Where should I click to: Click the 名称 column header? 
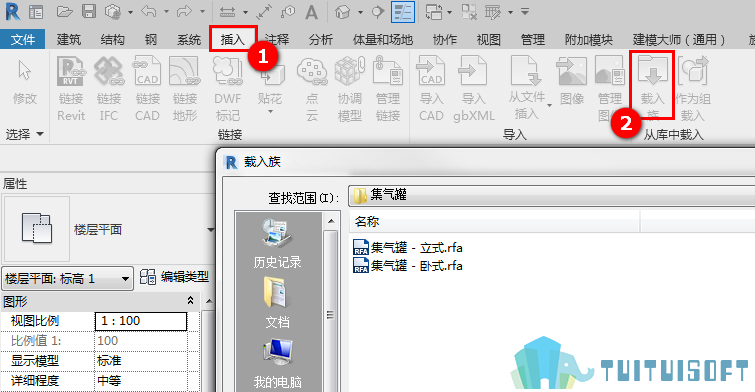coord(495,222)
